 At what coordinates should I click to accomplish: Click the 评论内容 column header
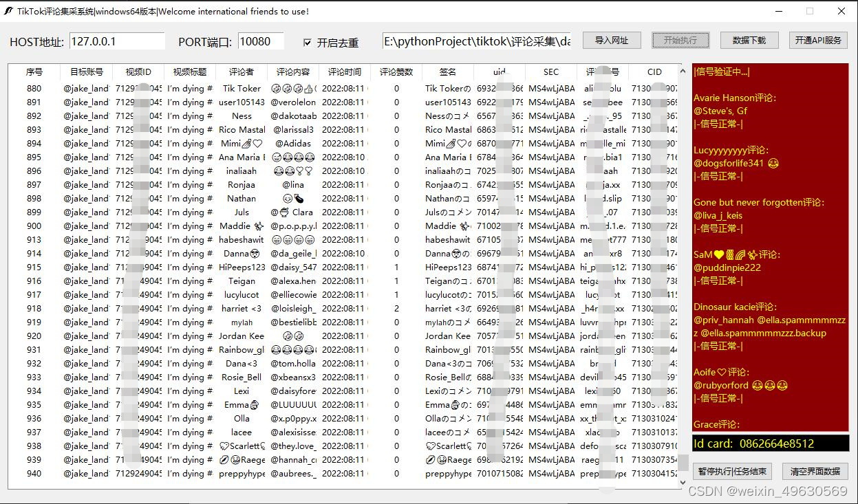[293, 72]
